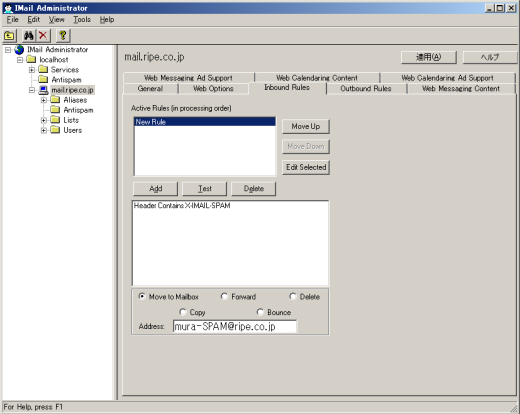Collapse the mail.ripe.co.jp tree node
Viewport: 520px width, 414px height.
[x=32, y=90]
